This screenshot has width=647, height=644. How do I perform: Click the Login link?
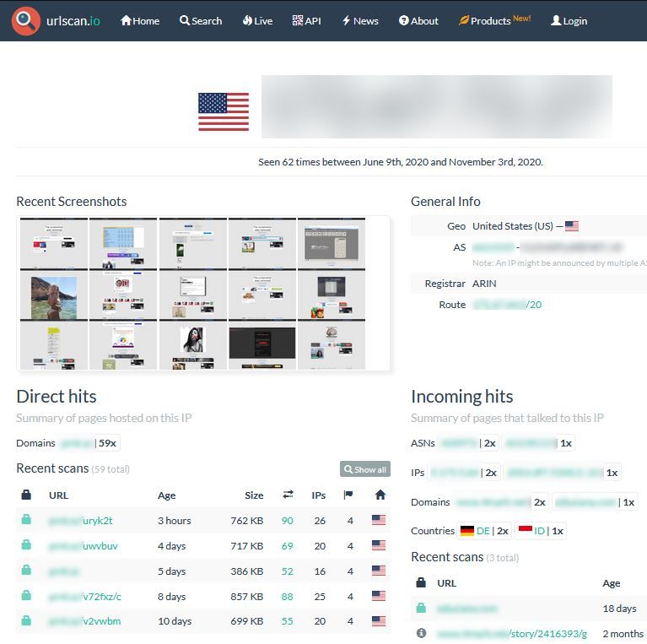[569, 20]
